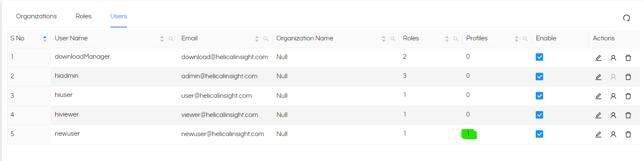This screenshot has width=644, height=161.
Task: Edit the downloadManager user with pencil icon
Action: coord(598,58)
